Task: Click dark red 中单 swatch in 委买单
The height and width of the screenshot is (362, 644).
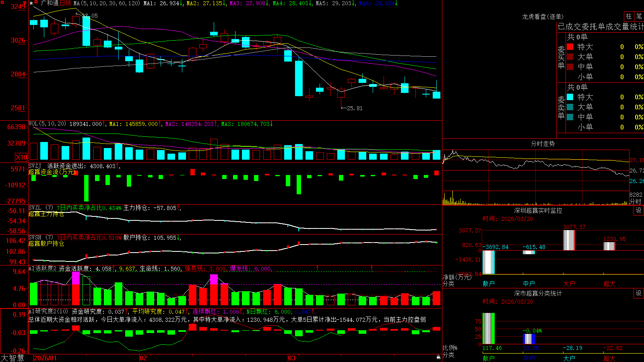Action: point(570,67)
